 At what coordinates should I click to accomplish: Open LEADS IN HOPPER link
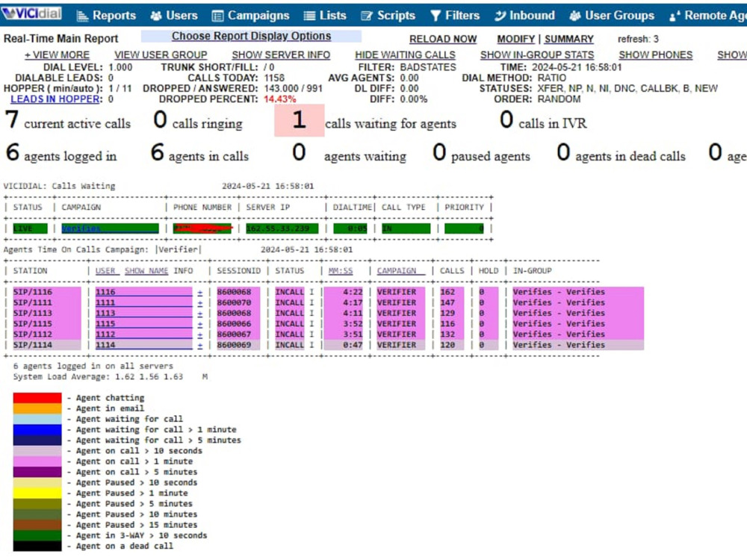pos(56,99)
